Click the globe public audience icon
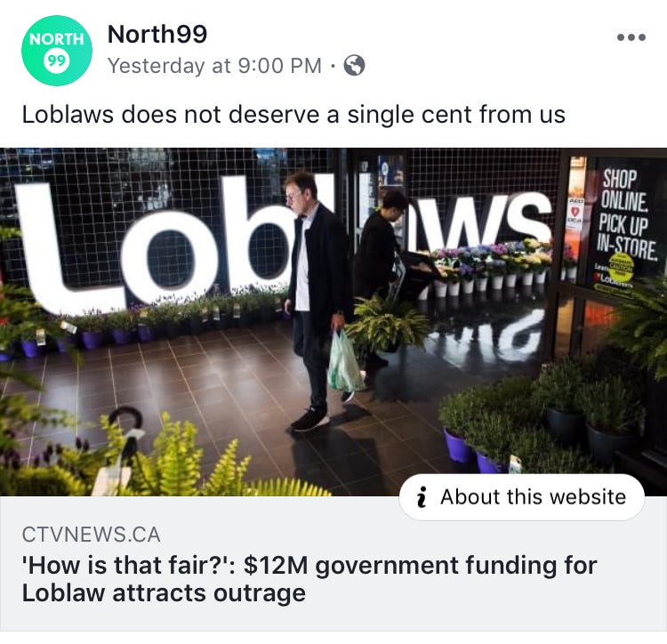This screenshot has width=667, height=644. [354, 66]
